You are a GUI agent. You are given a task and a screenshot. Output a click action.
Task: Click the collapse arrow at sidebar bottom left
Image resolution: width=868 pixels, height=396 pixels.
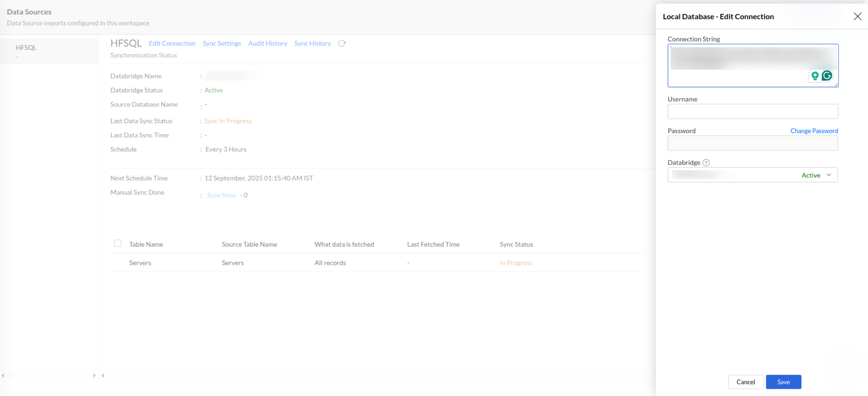(x=3, y=375)
